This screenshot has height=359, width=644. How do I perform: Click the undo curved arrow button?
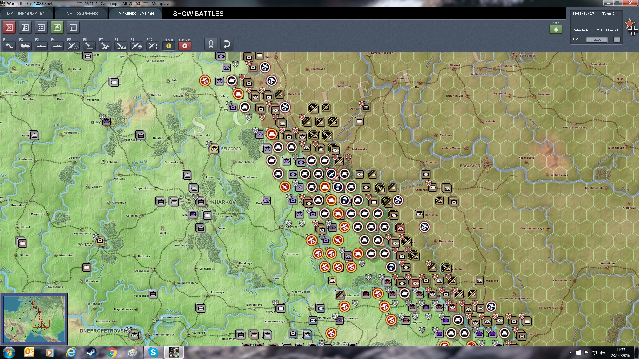(x=227, y=44)
